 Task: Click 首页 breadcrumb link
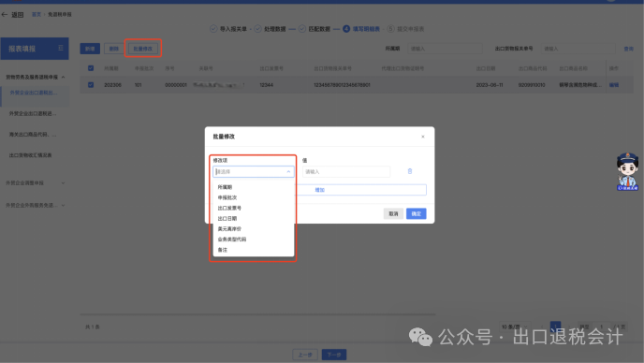click(x=37, y=14)
